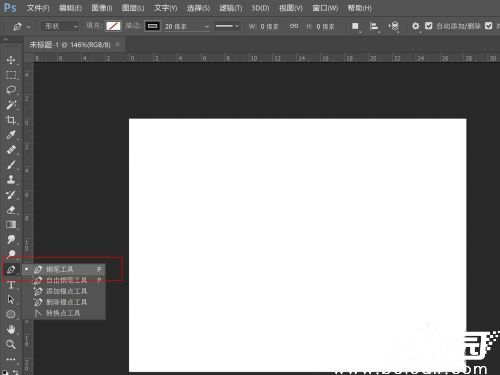The width and height of the screenshot is (500, 375).
Task: Open the path operations square icon
Action: [x=355, y=26]
